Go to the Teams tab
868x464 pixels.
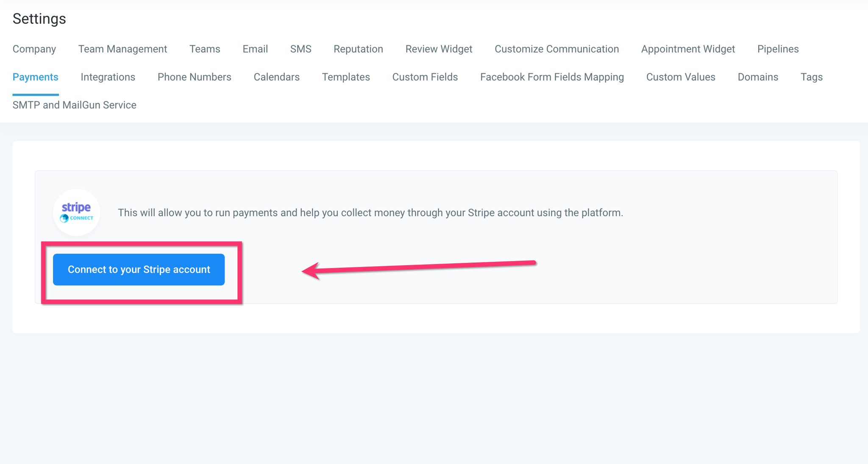point(205,49)
